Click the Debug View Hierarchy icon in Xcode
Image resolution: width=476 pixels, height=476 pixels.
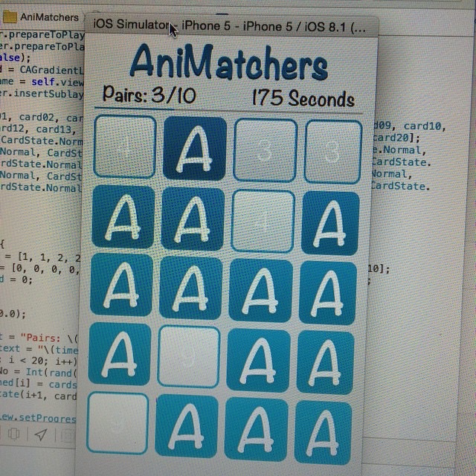[x=13, y=434]
